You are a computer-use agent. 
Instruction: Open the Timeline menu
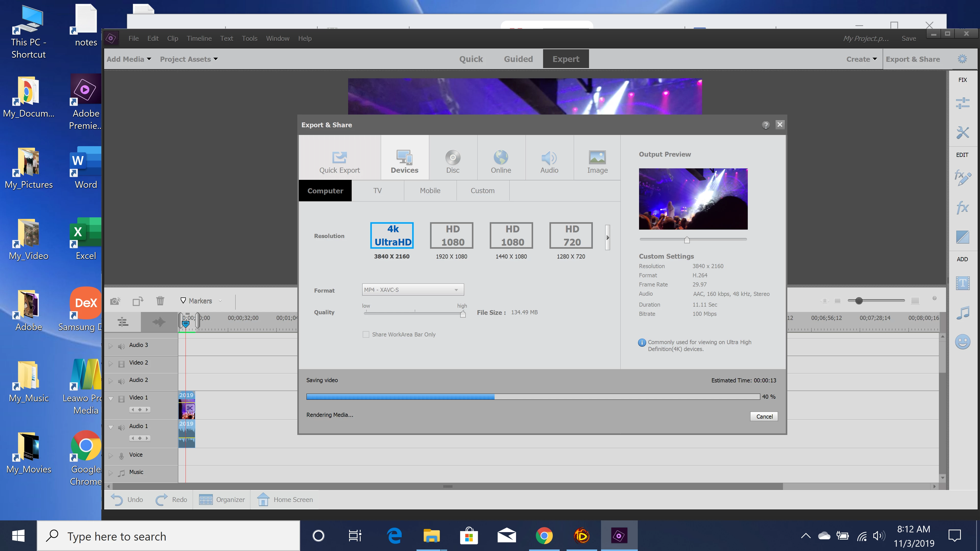[199, 39]
